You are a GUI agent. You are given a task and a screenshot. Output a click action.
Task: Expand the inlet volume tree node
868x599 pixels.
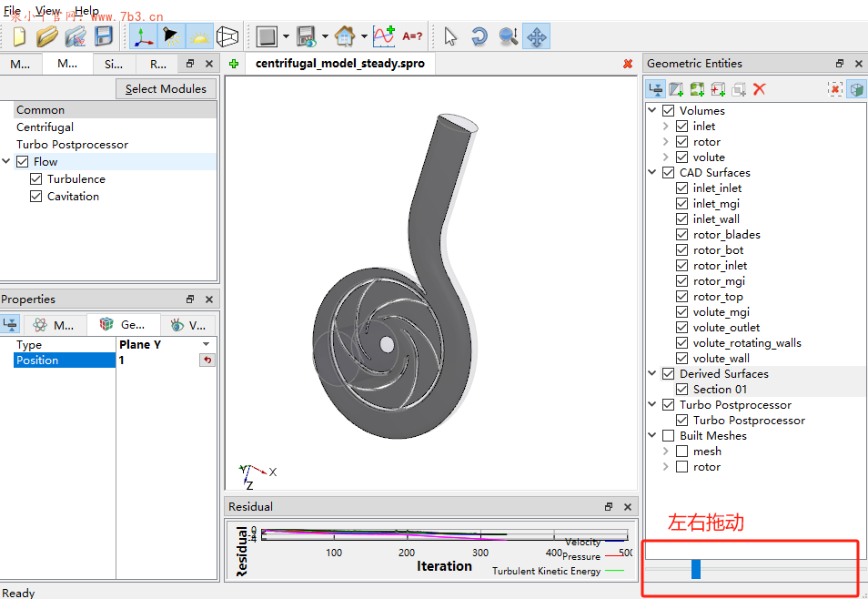[666, 127]
